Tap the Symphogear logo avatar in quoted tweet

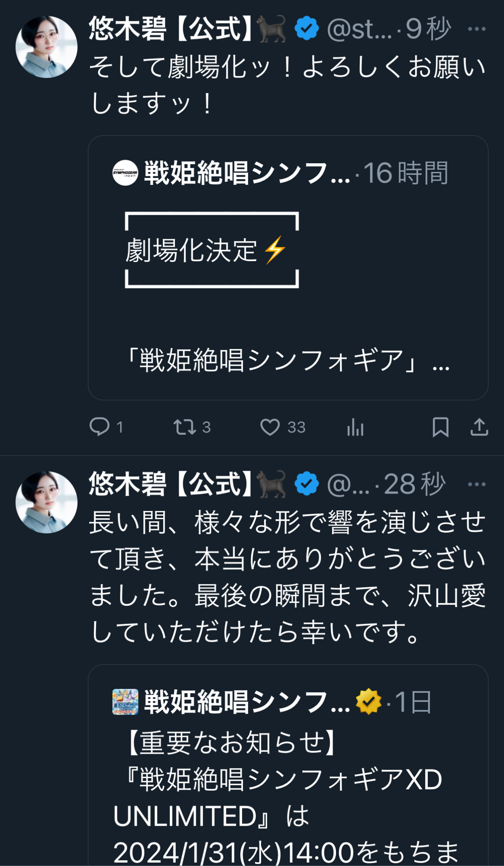(125, 173)
